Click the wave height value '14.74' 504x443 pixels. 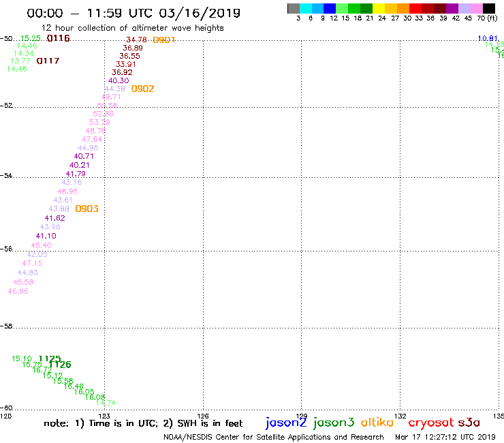point(106,403)
